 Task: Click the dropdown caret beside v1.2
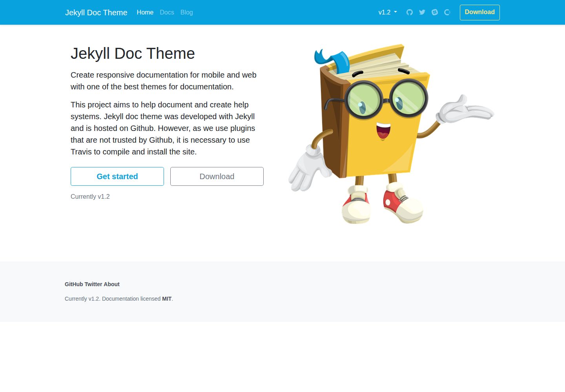(x=395, y=12)
